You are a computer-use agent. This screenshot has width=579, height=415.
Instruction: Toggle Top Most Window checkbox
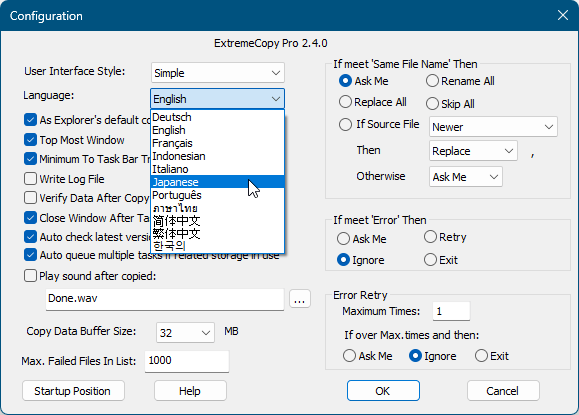coord(30,140)
